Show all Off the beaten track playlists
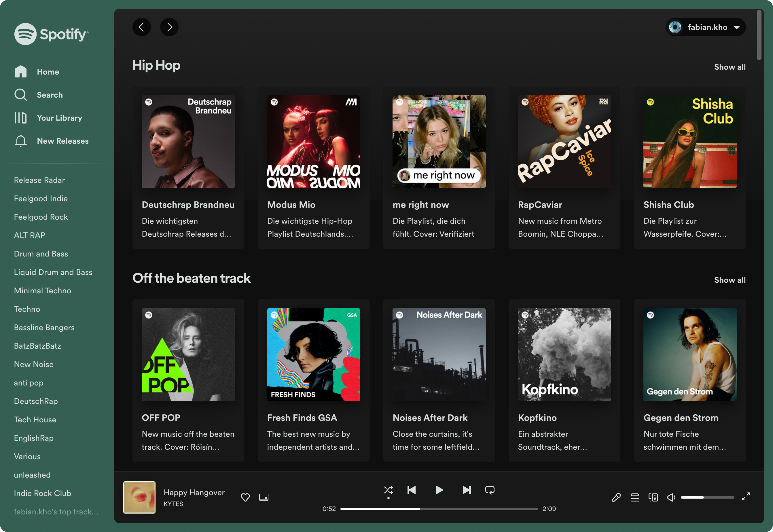Screen dimensions: 773x532 coord(730,280)
